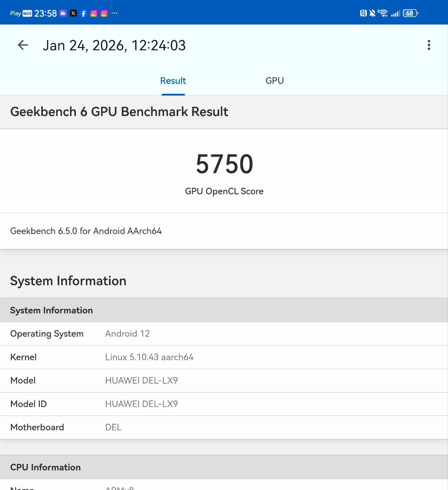Tap the Motherboard DEL row
This screenshot has width=448, height=490.
tap(224, 427)
